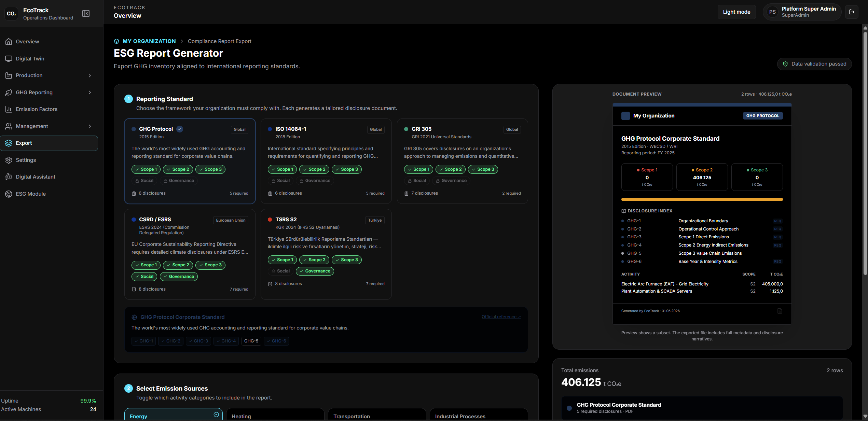Expand the GHG Reporting submenu chevron
The image size is (868, 421).
90,93
